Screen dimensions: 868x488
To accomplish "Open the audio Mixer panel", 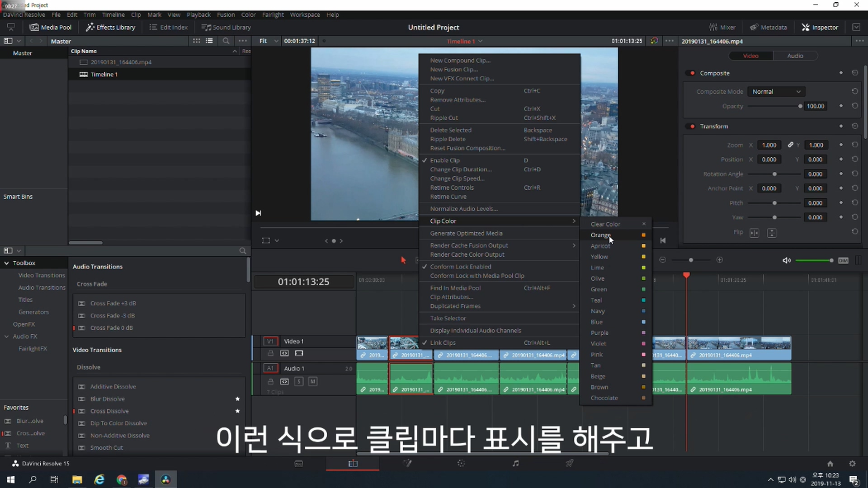I will point(722,27).
